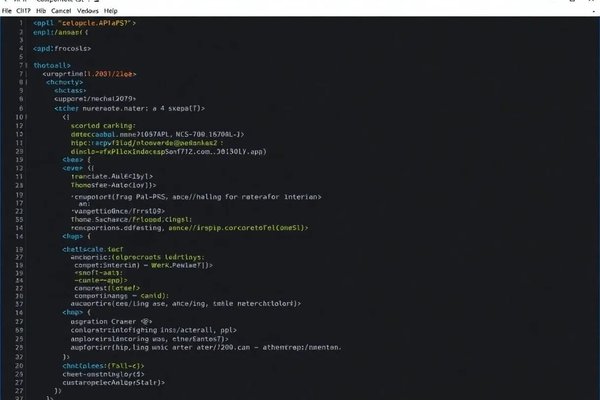Viewport: 600px width, 400px height.
Task: Click the line starting with "aupfortirr(hip"
Action: pos(206,348)
